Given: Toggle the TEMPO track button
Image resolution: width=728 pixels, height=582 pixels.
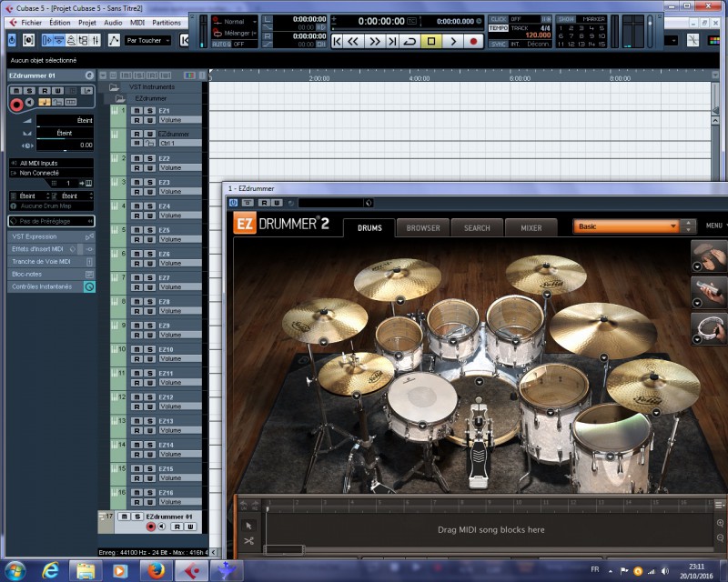Looking at the screenshot, I should (499, 28).
